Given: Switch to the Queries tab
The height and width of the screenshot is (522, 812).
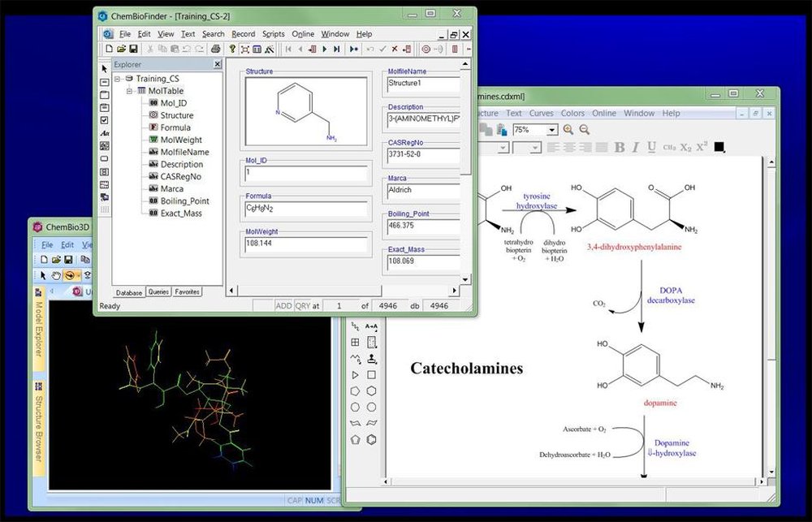Looking at the screenshot, I should pos(158,292).
